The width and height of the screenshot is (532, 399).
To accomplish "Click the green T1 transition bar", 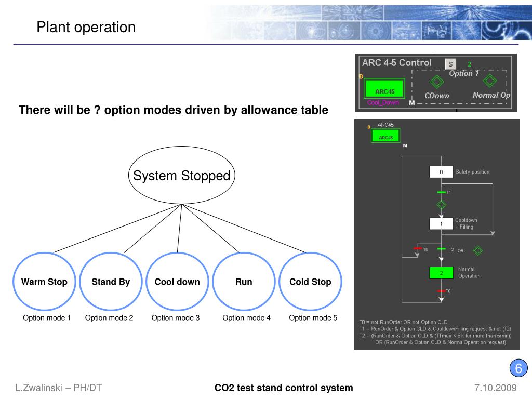I will (x=441, y=192).
